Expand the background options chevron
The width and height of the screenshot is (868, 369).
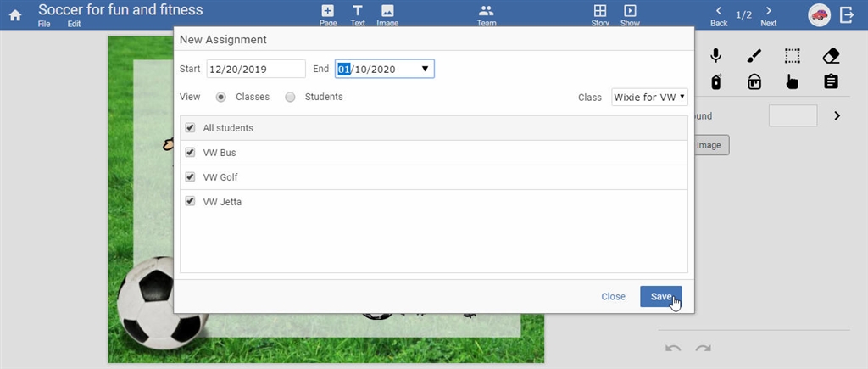(837, 116)
